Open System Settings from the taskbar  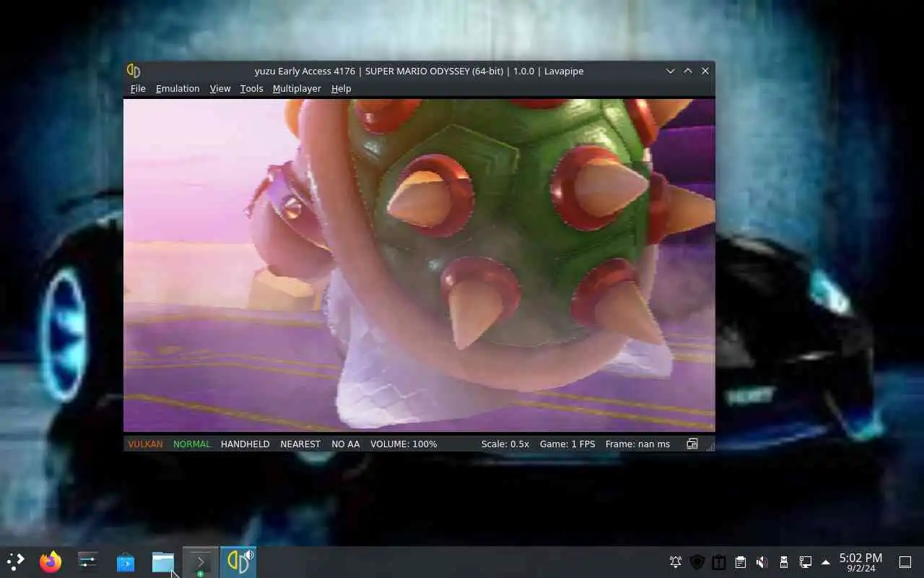pyautogui.click(x=88, y=561)
